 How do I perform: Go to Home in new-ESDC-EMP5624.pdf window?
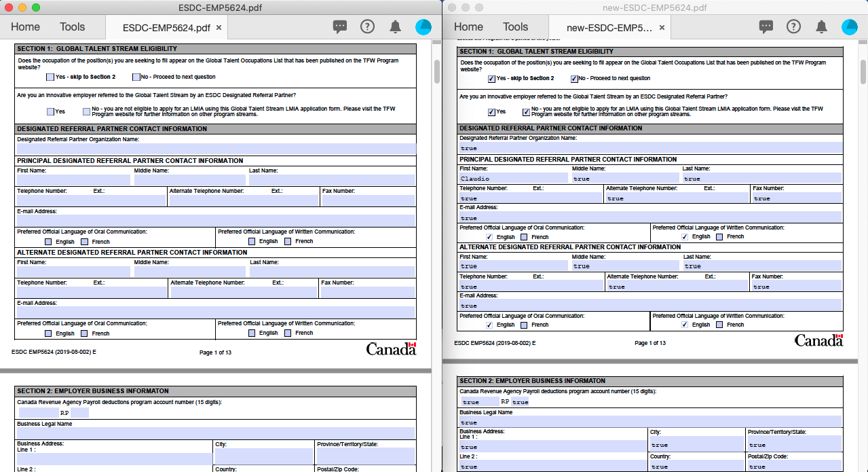tap(468, 27)
